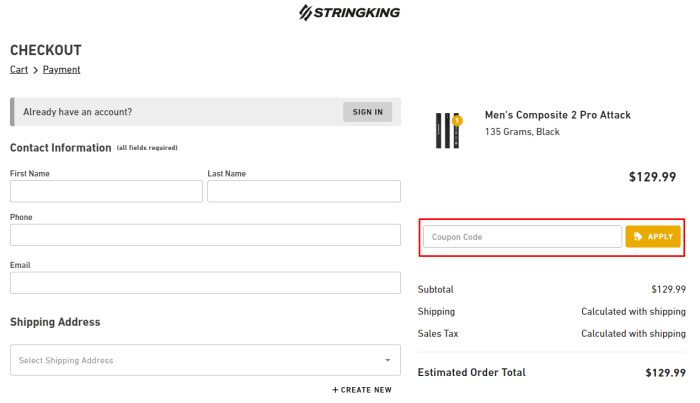This screenshot has height=403, width=700.
Task: Focus the First Name field
Action: pos(106,191)
